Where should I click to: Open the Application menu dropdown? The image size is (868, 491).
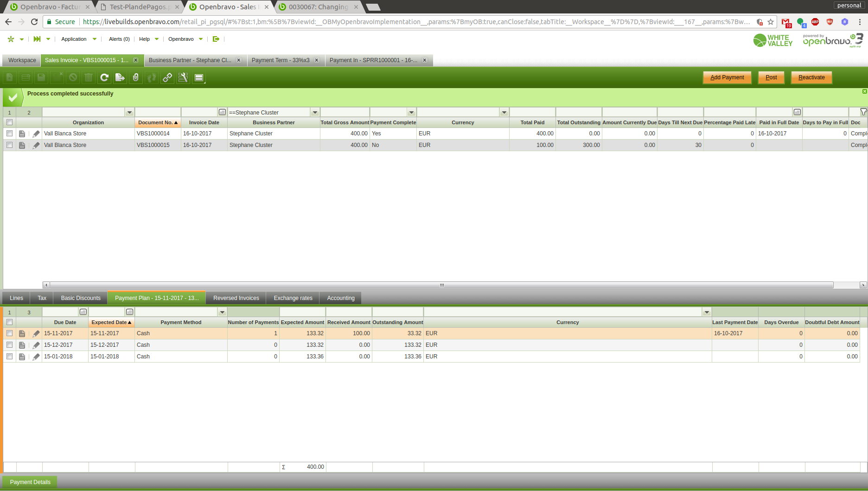pyautogui.click(x=79, y=39)
